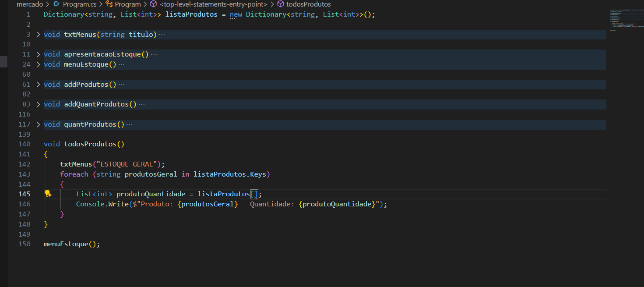Click the ellipsis after quantProdutos()

pyautogui.click(x=129, y=125)
